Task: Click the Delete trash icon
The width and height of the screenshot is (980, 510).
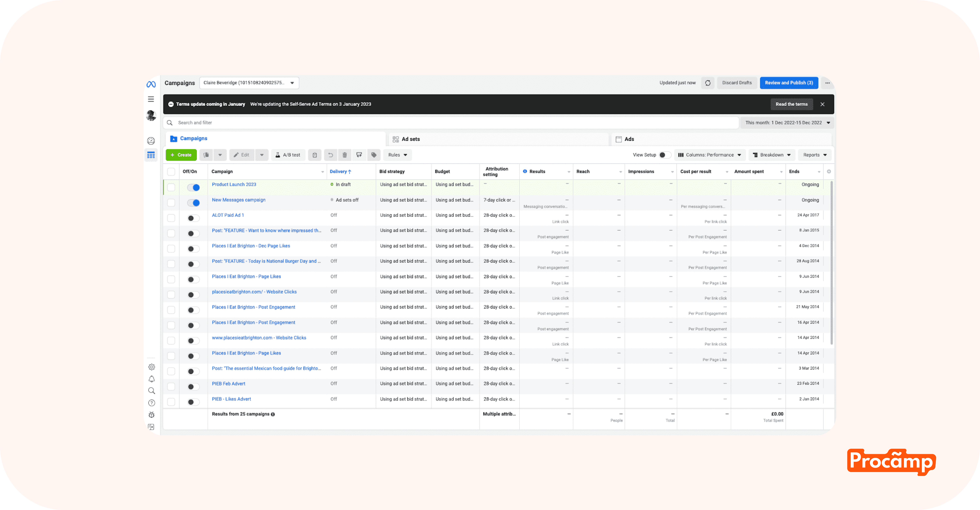Action: pyautogui.click(x=345, y=155)
